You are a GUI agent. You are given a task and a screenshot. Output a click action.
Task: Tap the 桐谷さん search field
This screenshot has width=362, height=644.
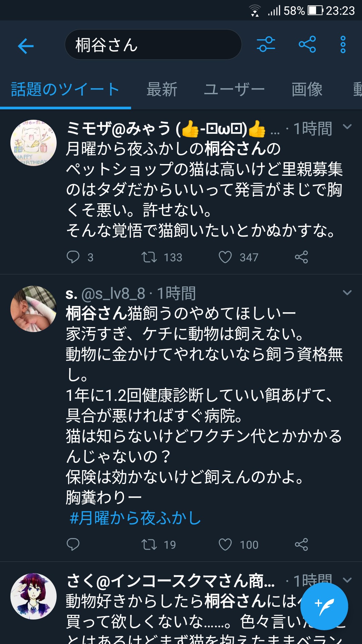click(x=153, y=45)
